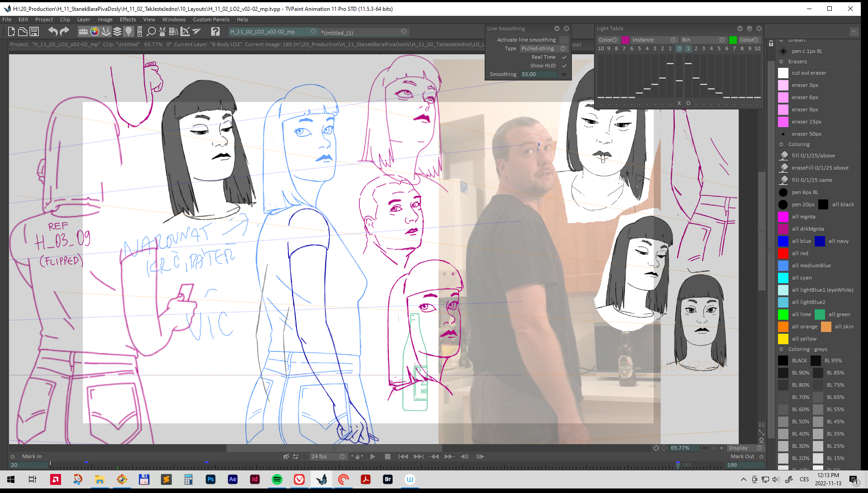
Task: Click the magnifier zoom tool icon
Action: (151, 32)
